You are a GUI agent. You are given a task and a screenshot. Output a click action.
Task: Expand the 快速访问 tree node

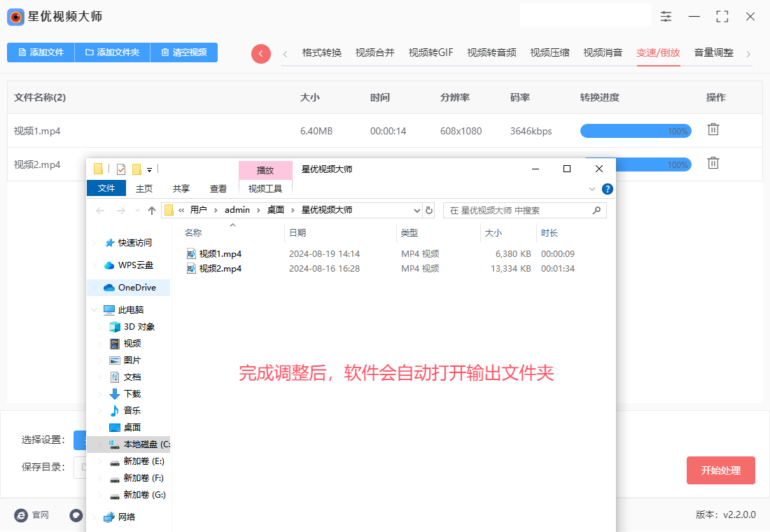[x=94, y=243]
